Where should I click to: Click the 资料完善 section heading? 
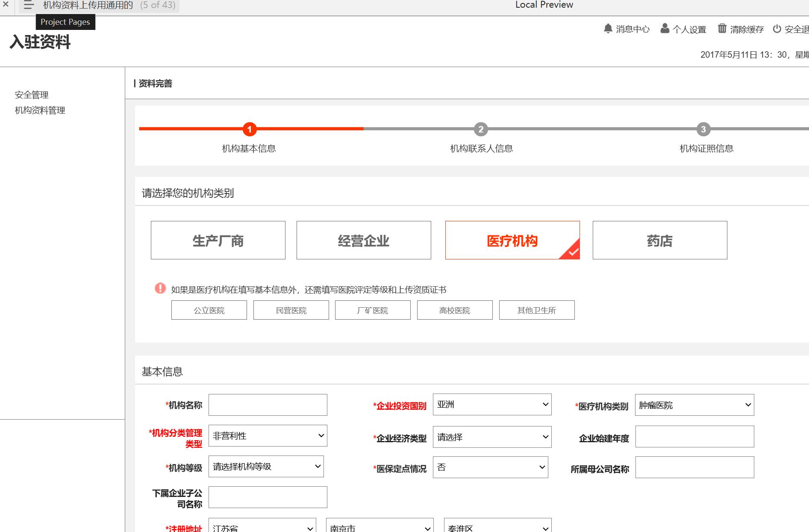click(x=155, y=83)
